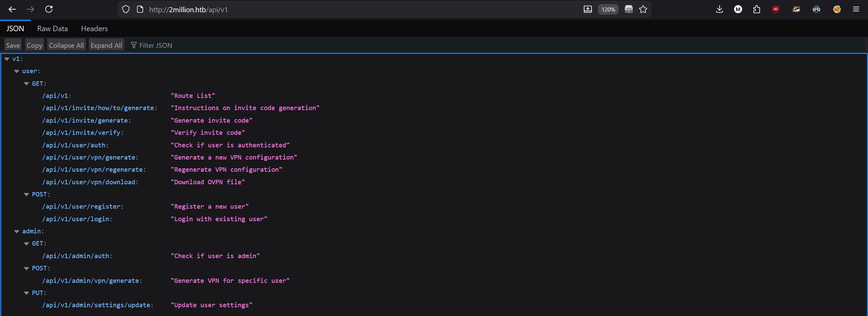
Task: Click the Privacy Badger extension icon
Action: [796, 9]
